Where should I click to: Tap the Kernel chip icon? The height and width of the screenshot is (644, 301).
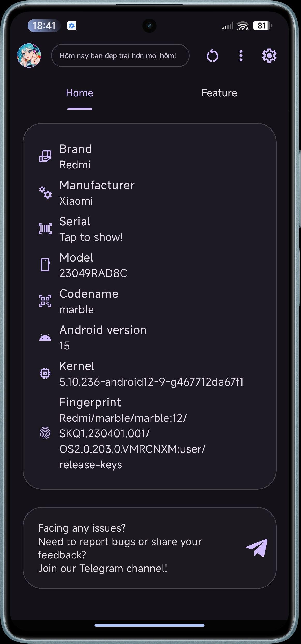(x=45, y=373)
